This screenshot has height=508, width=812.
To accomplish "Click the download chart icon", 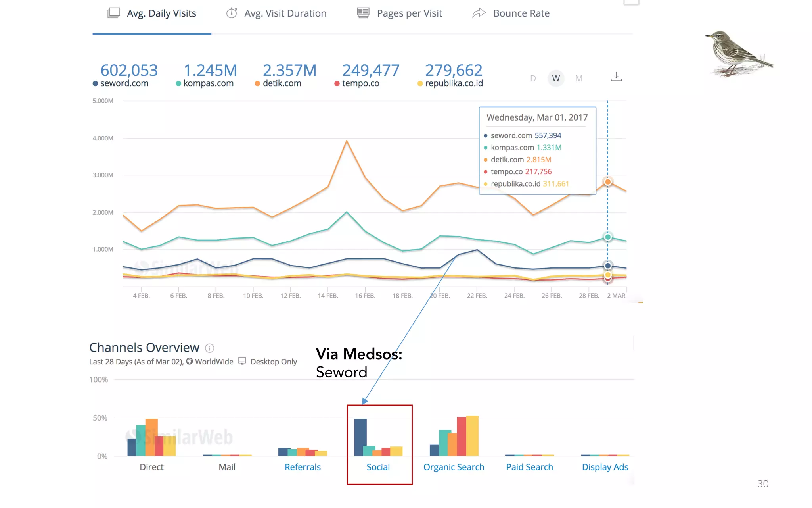I will point(616,77).
